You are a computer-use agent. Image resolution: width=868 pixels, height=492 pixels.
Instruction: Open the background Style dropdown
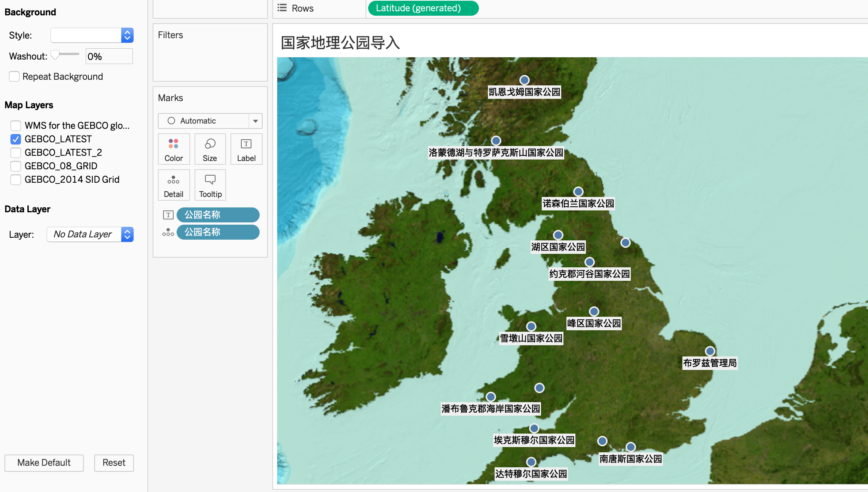point(92,35)
